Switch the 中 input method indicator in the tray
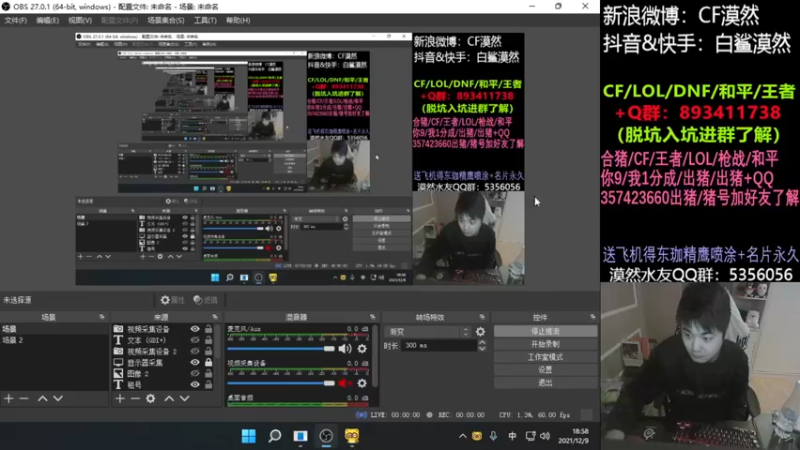The height and width of the screenshot is (450, 800). 512,436
